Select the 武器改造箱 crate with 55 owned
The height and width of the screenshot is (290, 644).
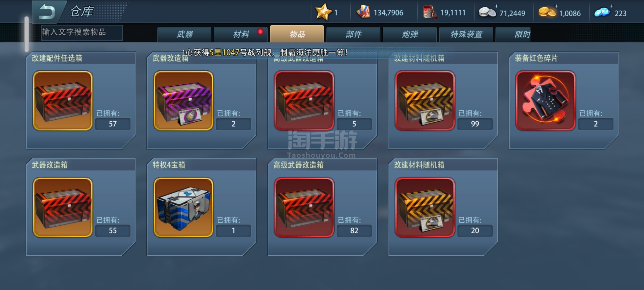coord(63,207)
